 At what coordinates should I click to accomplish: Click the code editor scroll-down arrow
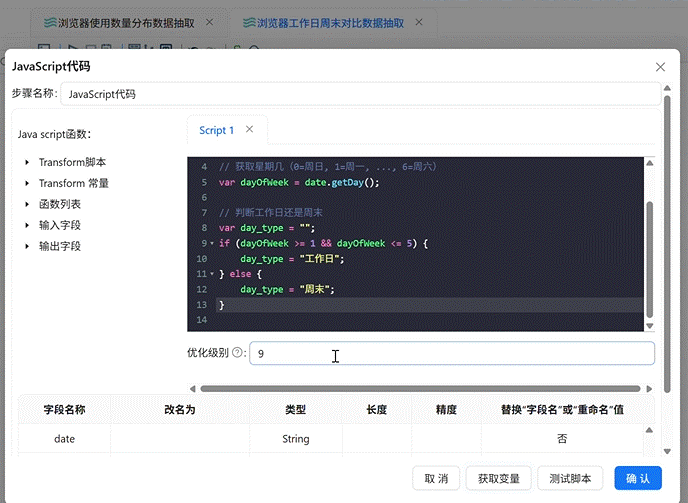[x=650, y=326]
